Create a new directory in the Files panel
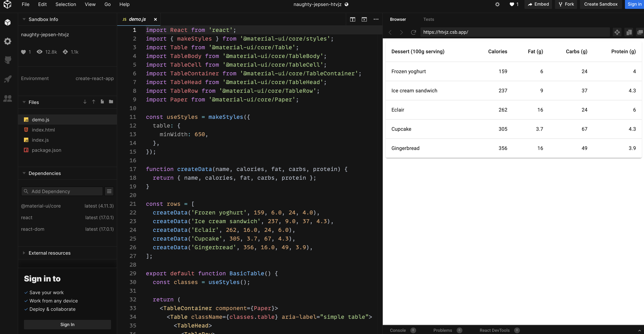The width and height of the screenshot is (644, 334). coord(111,102)
